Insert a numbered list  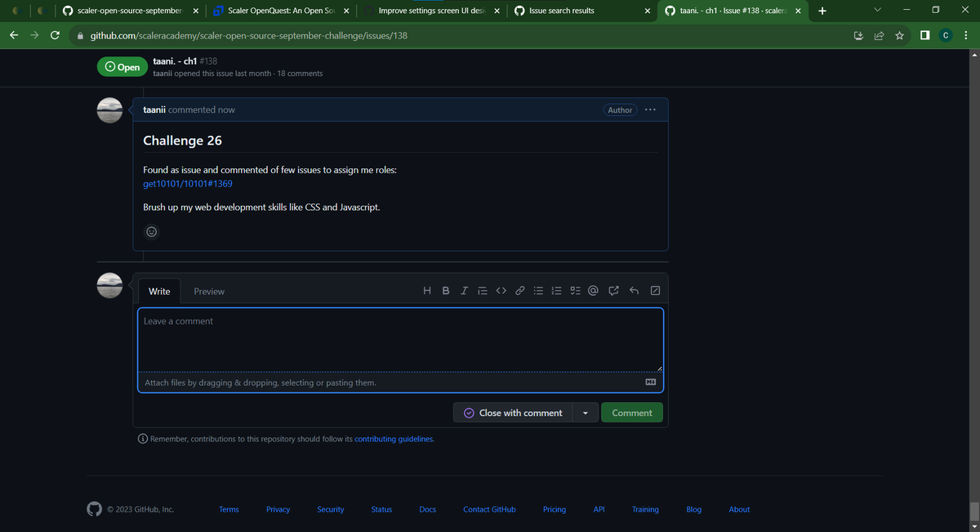pos(557,291)
